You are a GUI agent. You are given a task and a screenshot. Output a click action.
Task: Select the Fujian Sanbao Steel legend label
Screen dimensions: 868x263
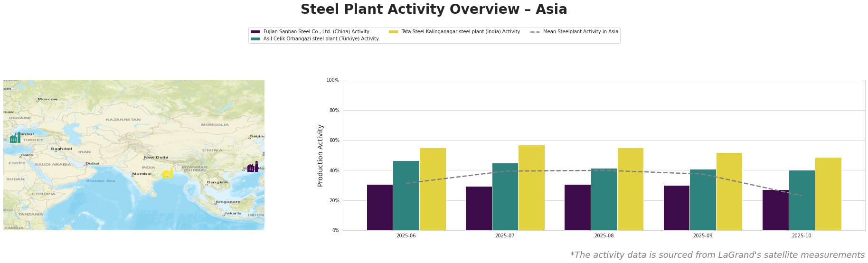point(316,32)
